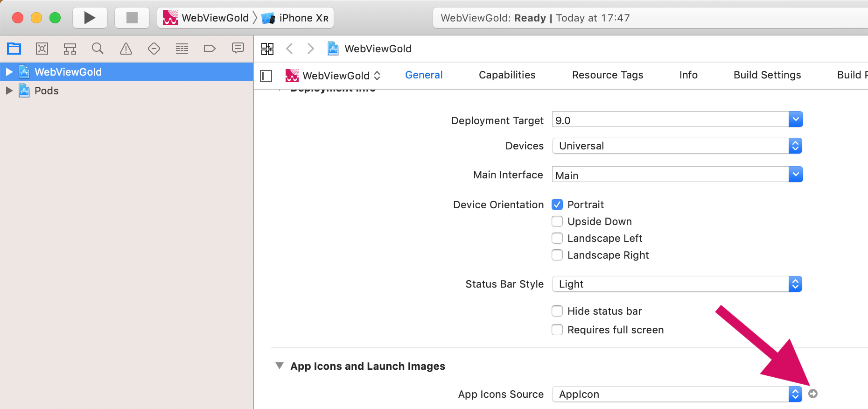This screenshot has width=868, height=409.
Task: Click the arrow next to App Icons Source
Action: [813, 394]
